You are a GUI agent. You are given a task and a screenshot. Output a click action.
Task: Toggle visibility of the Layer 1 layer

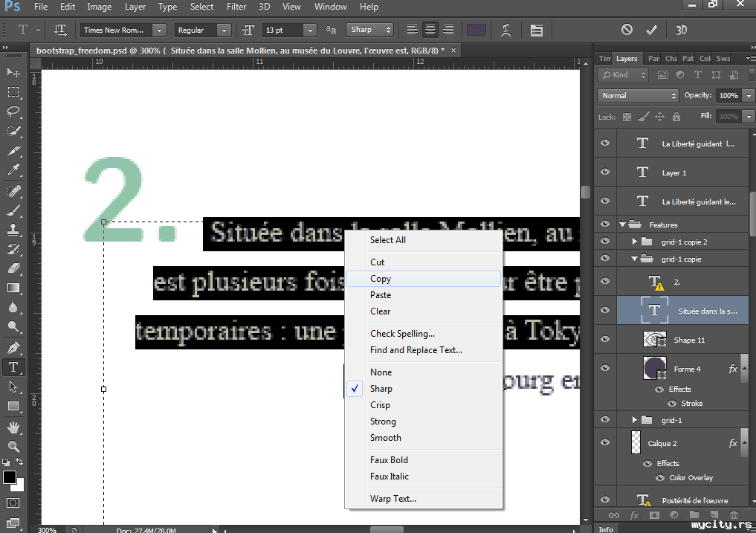coord(605,172)
